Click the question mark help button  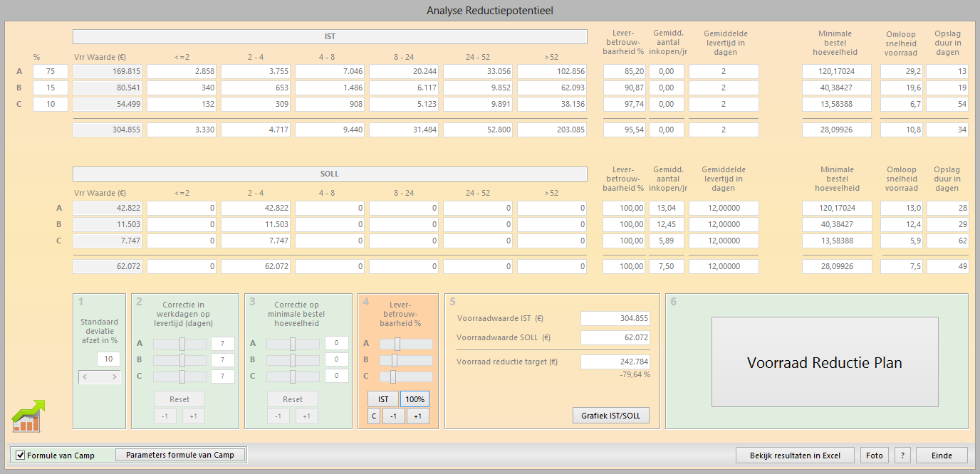(x=902, y=455)
